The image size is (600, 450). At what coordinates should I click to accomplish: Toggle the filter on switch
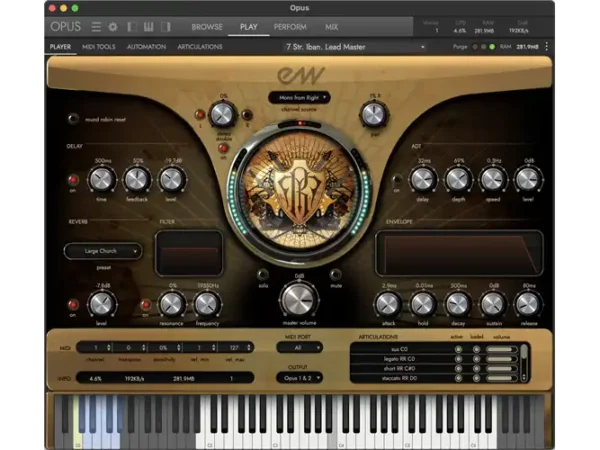[x=145, y=305]
